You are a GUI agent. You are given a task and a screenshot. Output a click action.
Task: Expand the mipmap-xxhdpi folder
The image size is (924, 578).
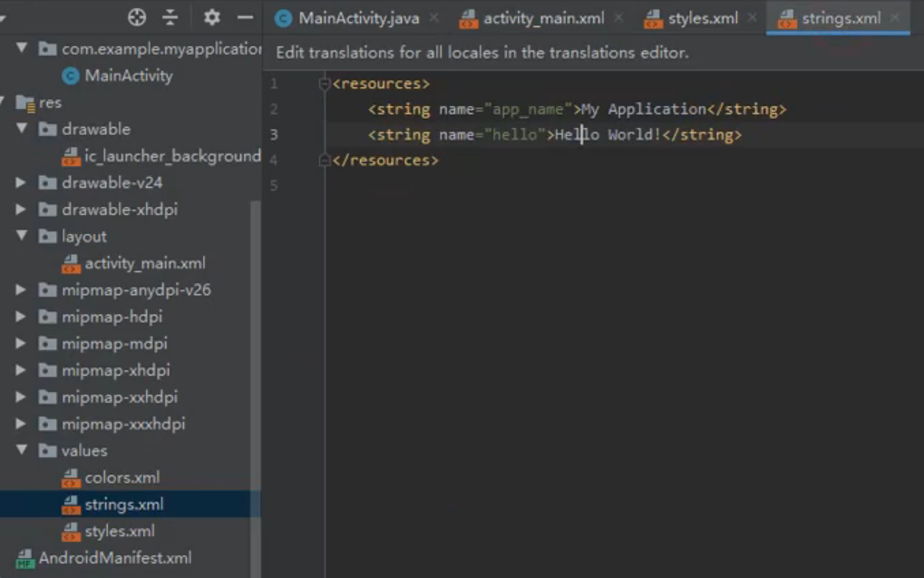pyautogui.click(x=21, y=397)
